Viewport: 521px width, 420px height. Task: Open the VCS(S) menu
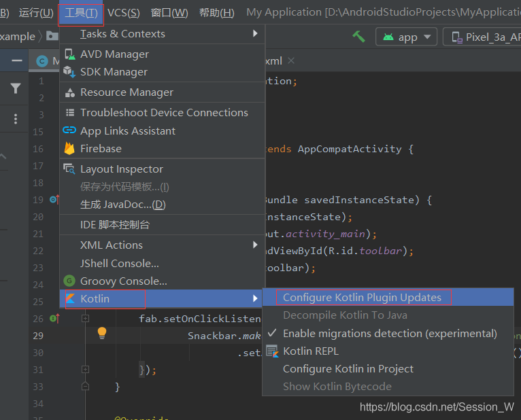124,13
